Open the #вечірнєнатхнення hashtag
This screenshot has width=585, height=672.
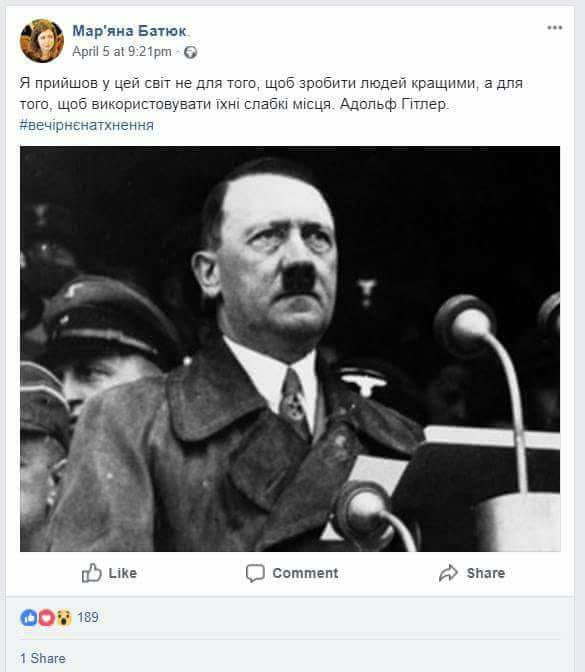pyautogui.click(x=87, y=125)
